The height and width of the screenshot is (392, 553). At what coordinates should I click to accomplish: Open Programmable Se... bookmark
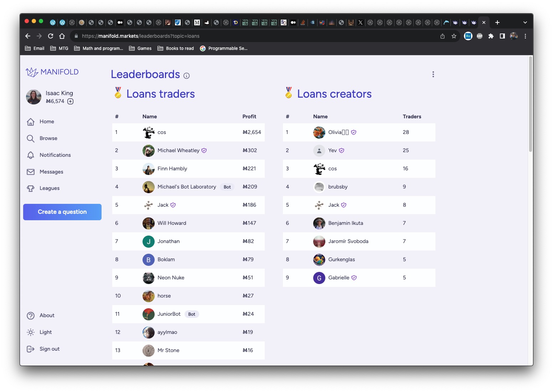point(224,48)
